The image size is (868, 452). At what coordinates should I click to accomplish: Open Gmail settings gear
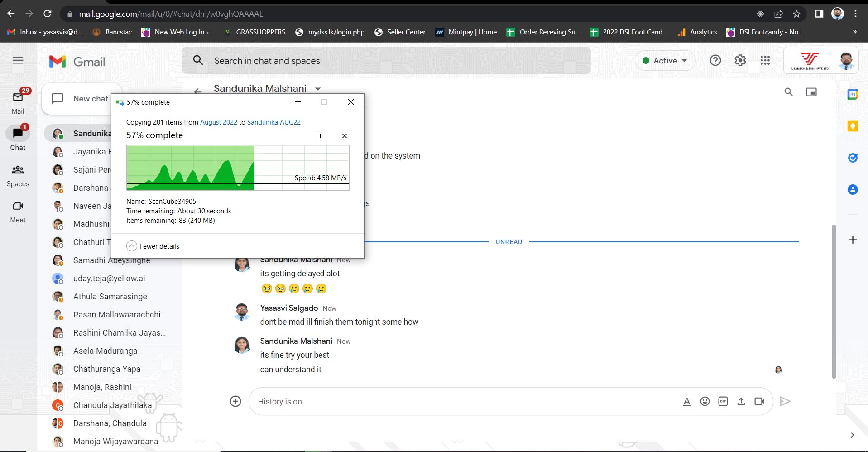[740, 60]
